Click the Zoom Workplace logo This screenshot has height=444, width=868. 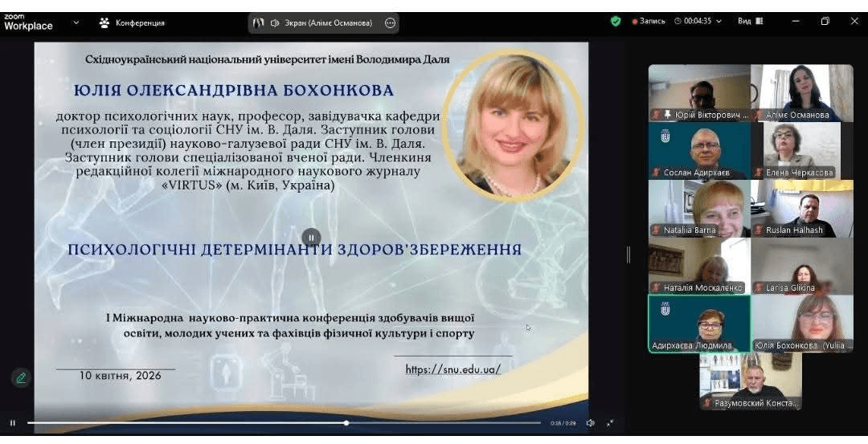click(x=27, y=22)
